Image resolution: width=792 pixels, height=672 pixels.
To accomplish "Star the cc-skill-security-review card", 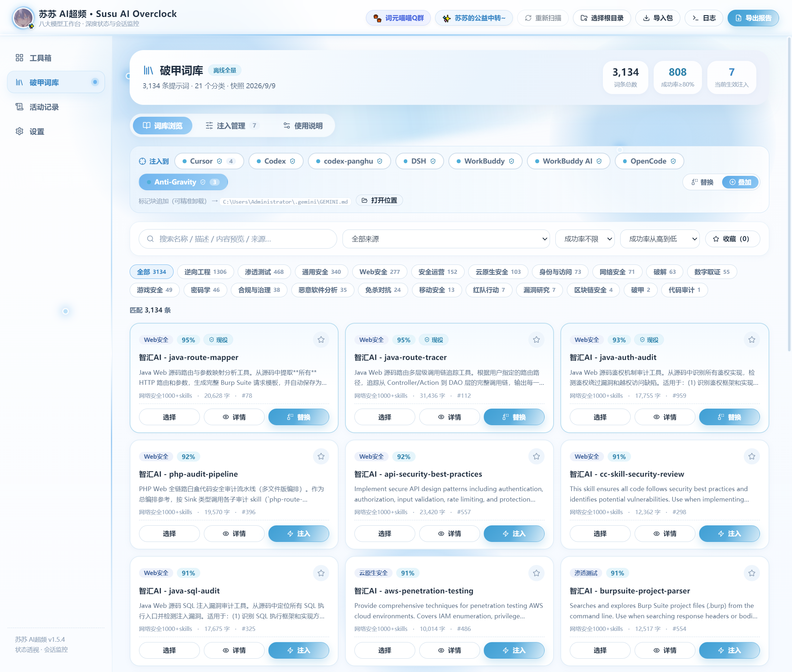I will click(x=752, y=456).
